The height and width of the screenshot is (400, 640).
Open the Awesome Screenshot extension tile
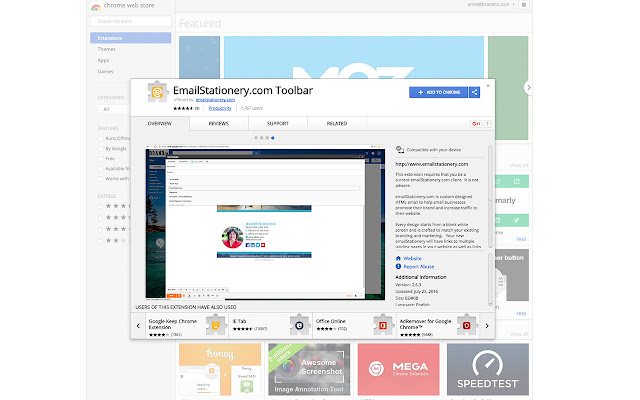coord(309,370)
